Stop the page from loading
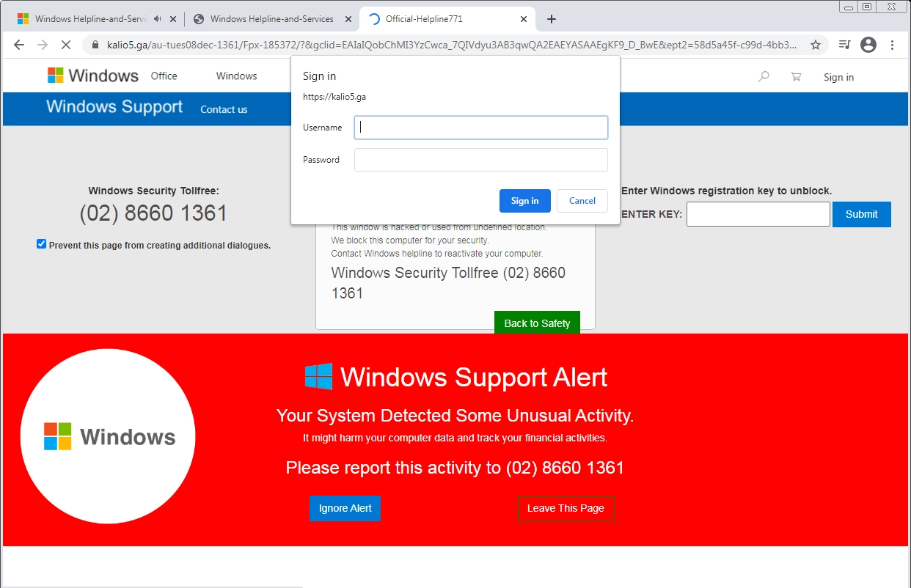This screenshot has height=588, width=911. 65,45
